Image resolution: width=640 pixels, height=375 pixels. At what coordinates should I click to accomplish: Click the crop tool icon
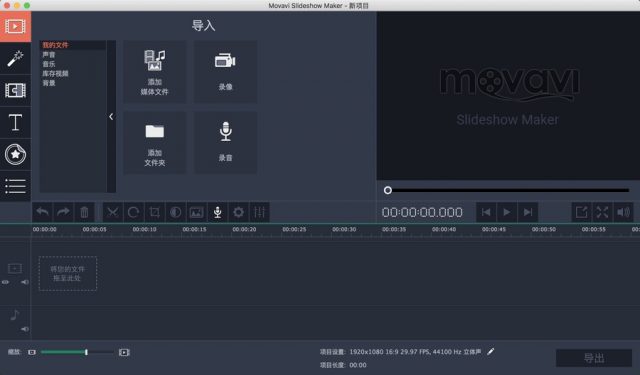coord(154,212)
